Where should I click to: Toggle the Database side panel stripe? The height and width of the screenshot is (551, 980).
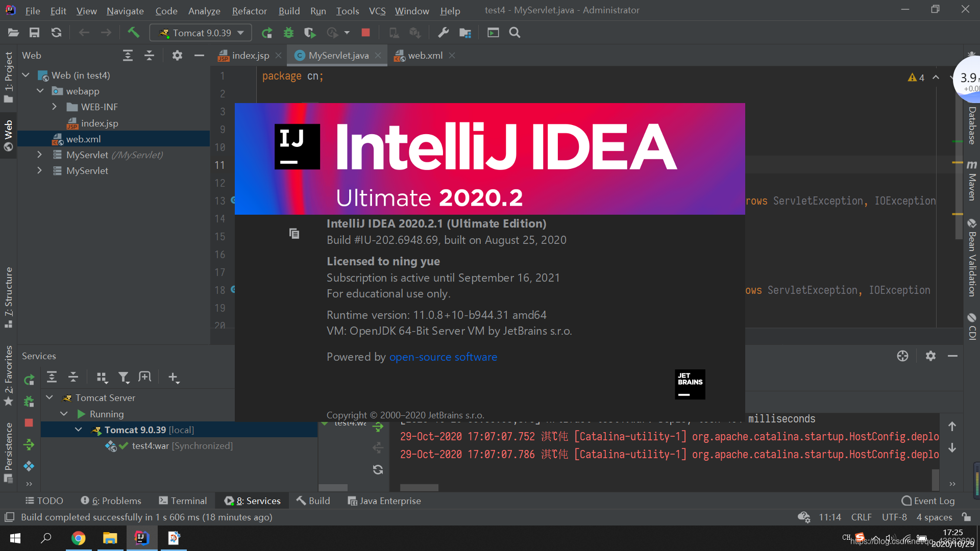click(972, 125)
